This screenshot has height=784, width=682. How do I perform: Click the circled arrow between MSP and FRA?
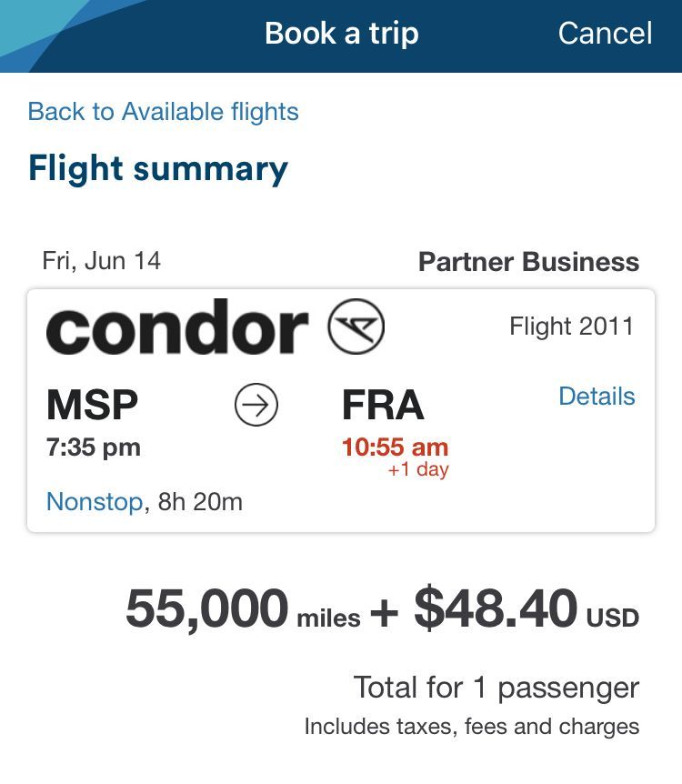(256, 405)
